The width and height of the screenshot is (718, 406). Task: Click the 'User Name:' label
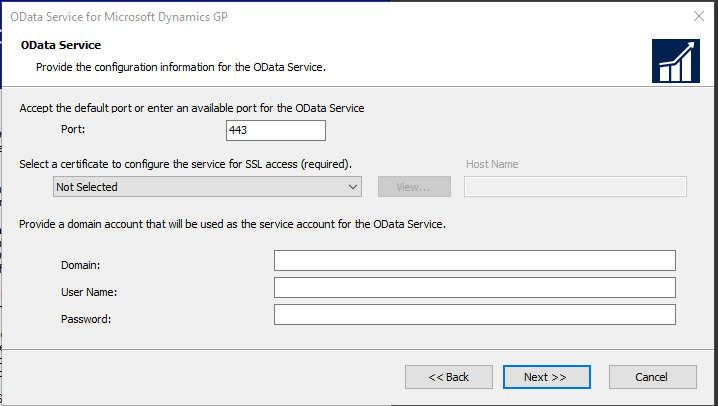[89, 292]
